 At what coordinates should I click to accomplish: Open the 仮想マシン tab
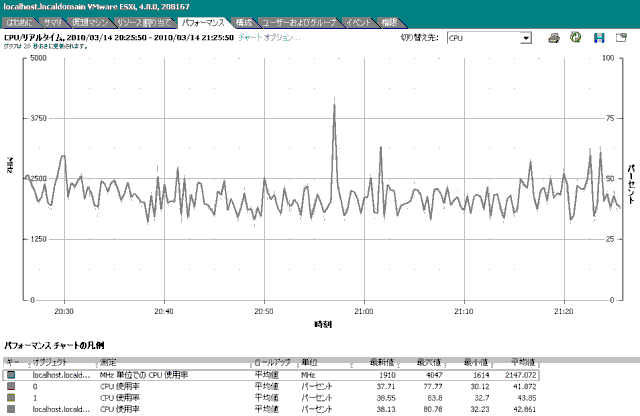click(x=87, y=21)
